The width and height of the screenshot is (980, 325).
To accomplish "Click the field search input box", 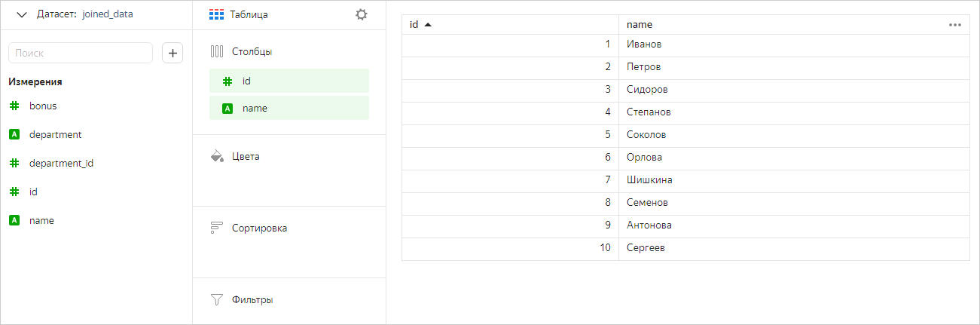I will point(81,53).
